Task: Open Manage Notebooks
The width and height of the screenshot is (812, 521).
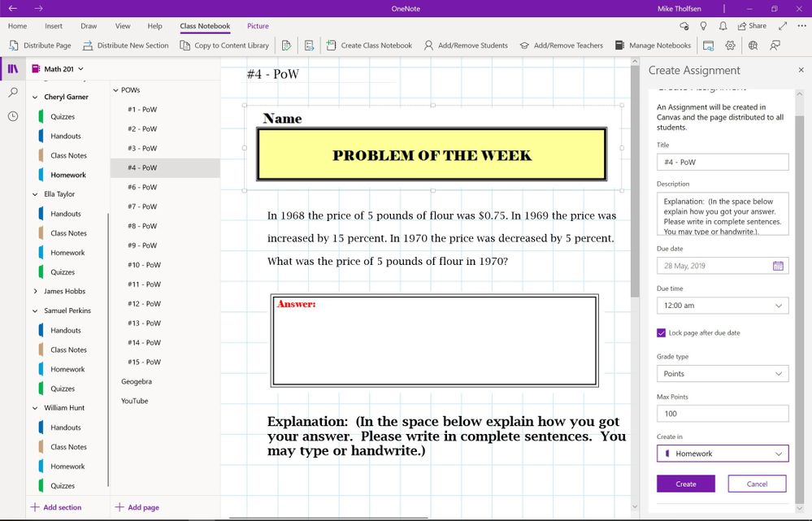Action: click(x=653, y=46)
